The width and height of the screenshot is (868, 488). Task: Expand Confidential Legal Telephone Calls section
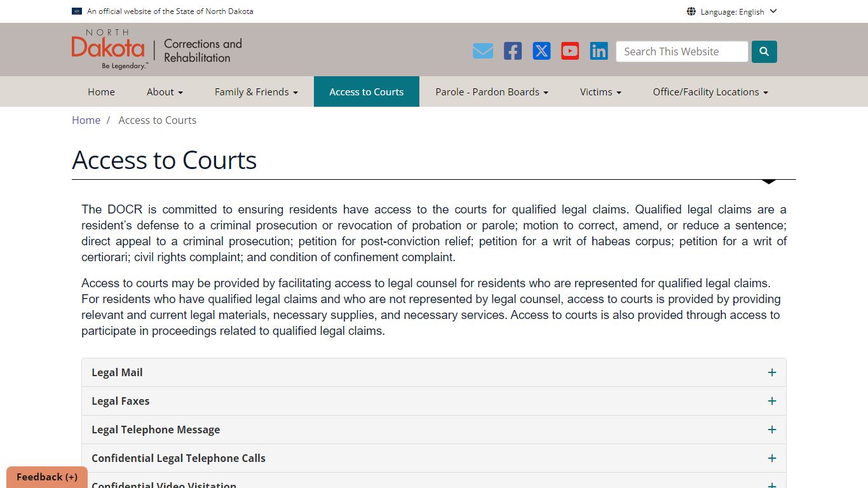(x=434, y=458)
